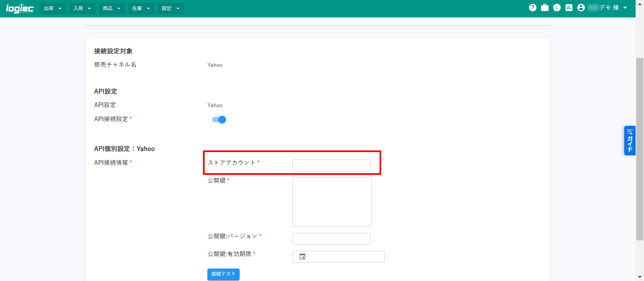644x281 pixels.
Task: Click the briefcase icon in header
Action: pos(545,8)
